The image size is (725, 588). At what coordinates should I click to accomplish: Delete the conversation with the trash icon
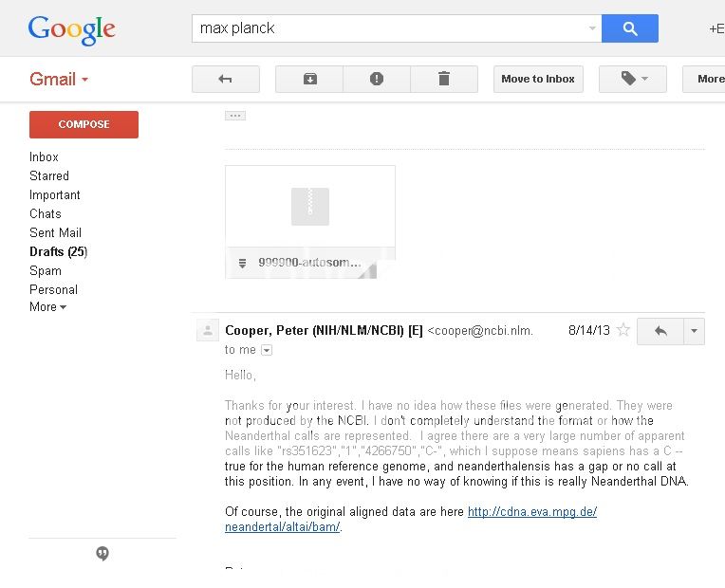click(x=443, y=80)
